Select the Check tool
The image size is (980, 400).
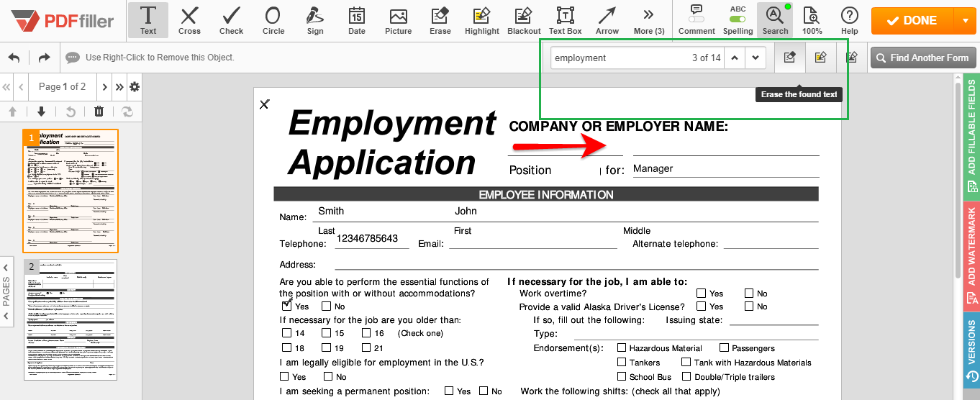[x=231, y=20]
